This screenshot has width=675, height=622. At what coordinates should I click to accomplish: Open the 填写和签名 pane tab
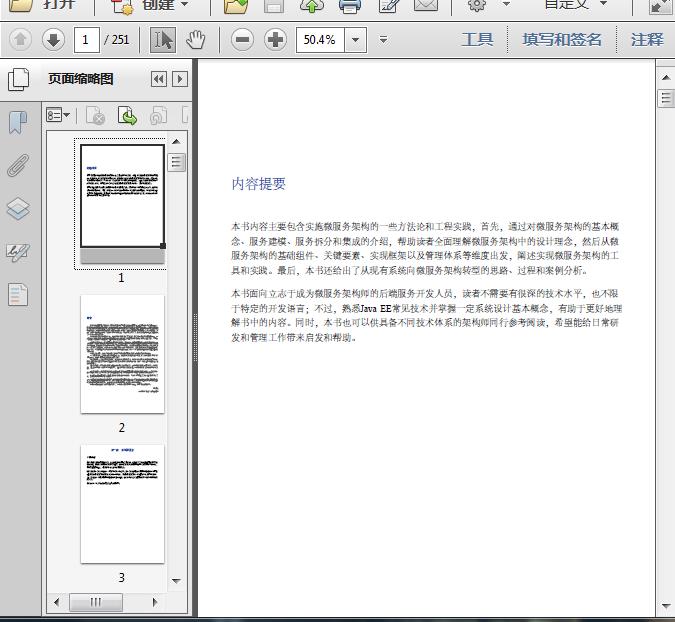pyautogui.click(x=562, y=40)
